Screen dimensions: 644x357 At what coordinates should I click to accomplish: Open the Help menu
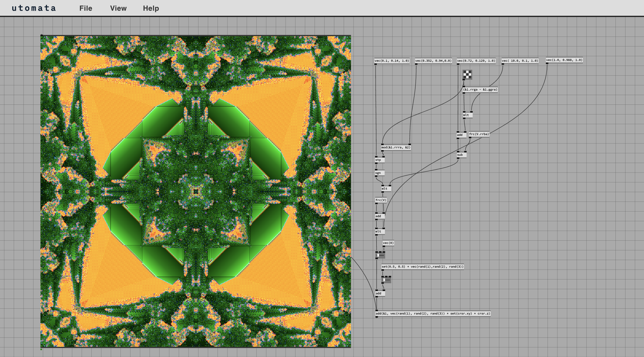coord(151,8)
